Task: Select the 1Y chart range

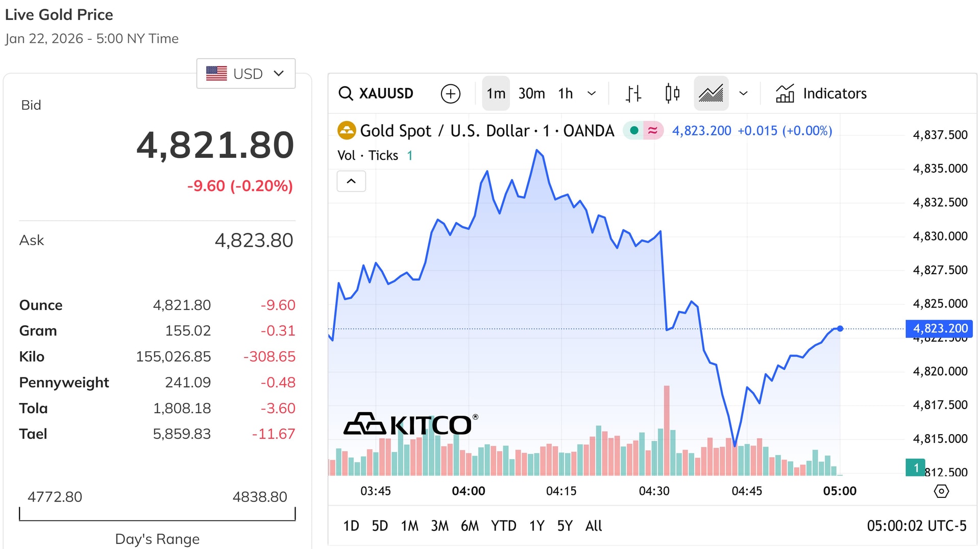Action: pos(536,526)
